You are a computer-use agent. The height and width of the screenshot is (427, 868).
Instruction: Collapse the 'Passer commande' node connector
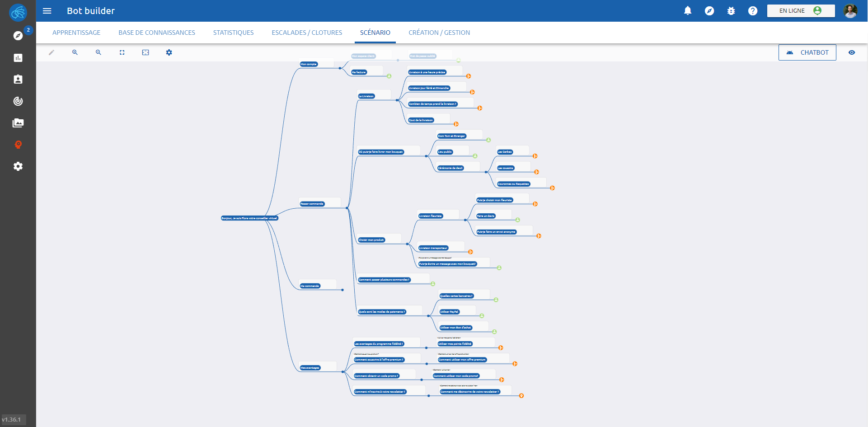(347, 208)
